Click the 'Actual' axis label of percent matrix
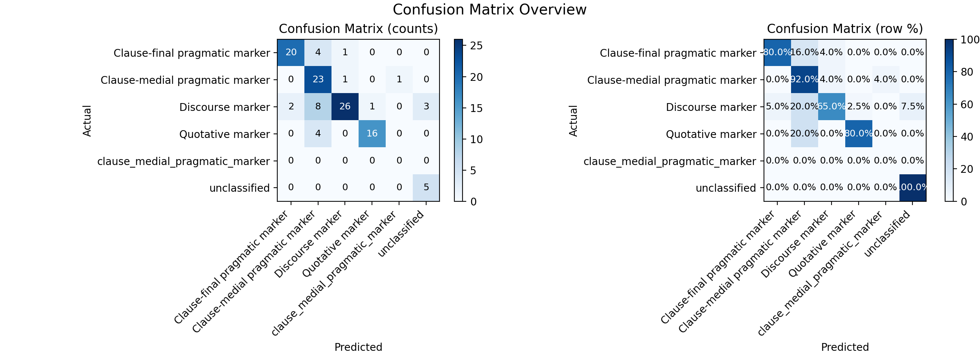 pyautogui.click(x=573, y=121)
